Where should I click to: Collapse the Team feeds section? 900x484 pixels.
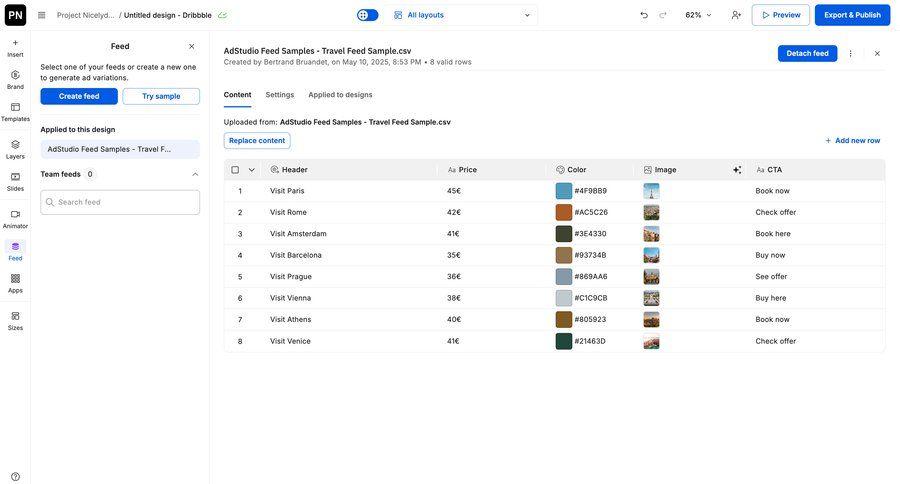pyautogui.click(x=195, y=174)
